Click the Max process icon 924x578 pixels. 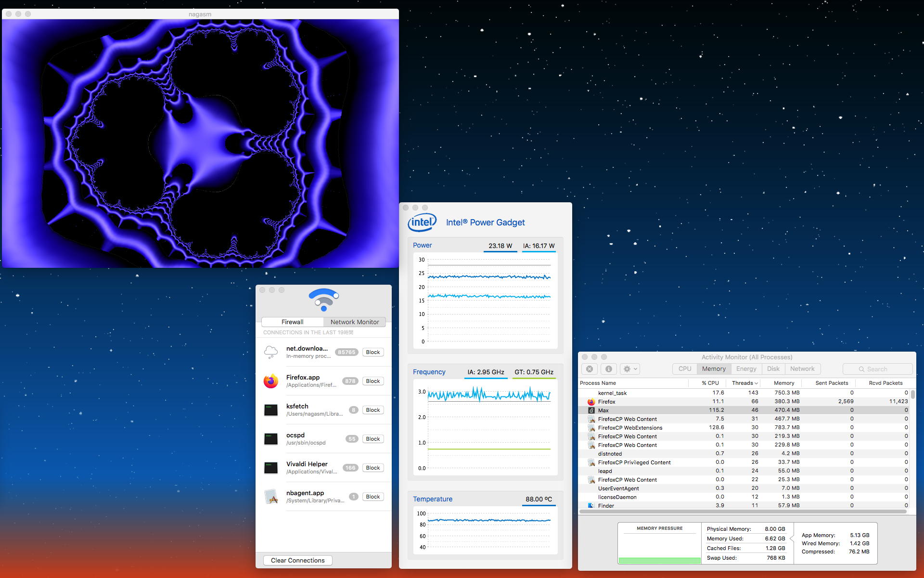[591, 410]
